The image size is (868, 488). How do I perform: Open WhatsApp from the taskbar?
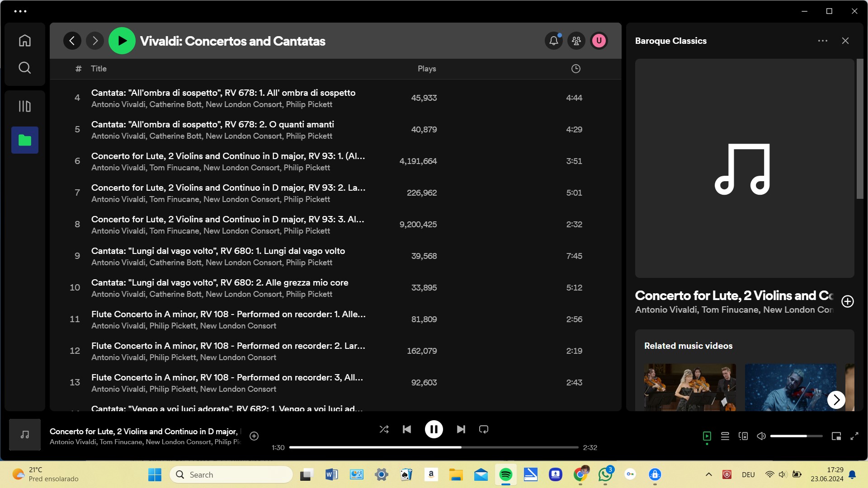(x=605, y=474)
